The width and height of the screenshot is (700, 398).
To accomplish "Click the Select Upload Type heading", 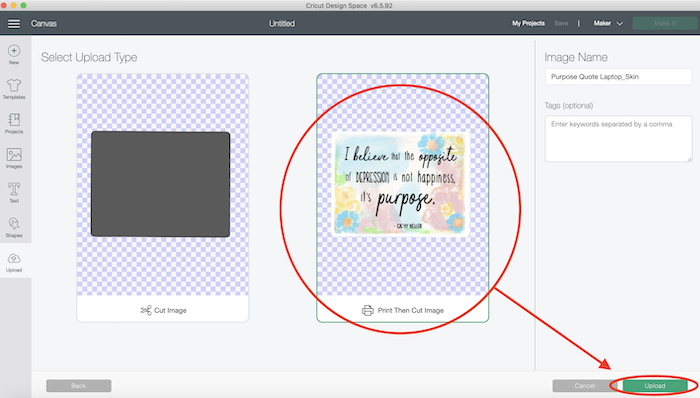I will (89, 58).
